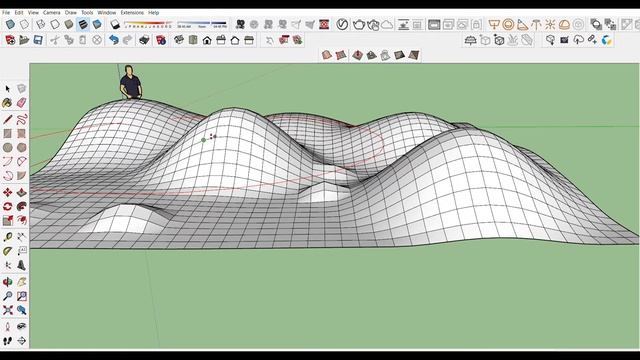
Task: Click Sandbox From Contours tool
Action: tap(326, 55)
